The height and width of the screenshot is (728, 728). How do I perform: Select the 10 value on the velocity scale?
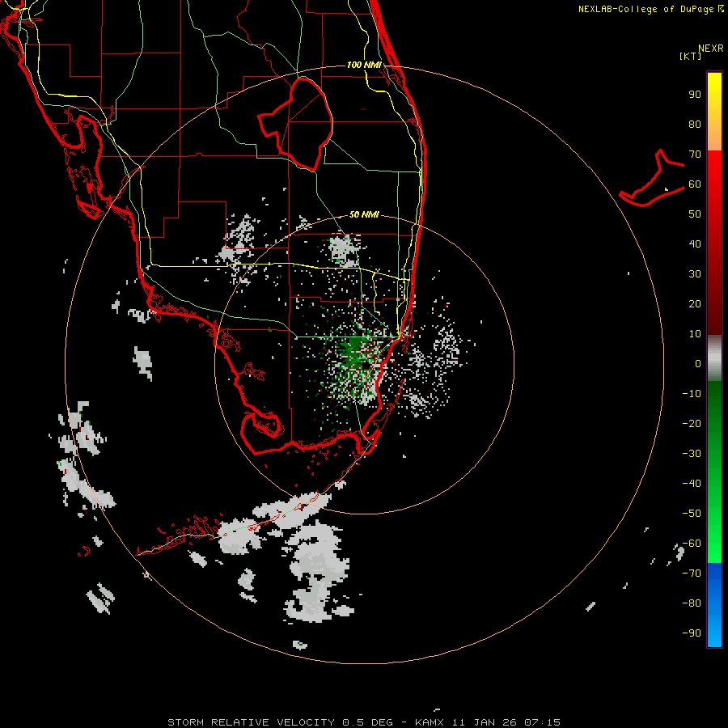pos(695,334)
